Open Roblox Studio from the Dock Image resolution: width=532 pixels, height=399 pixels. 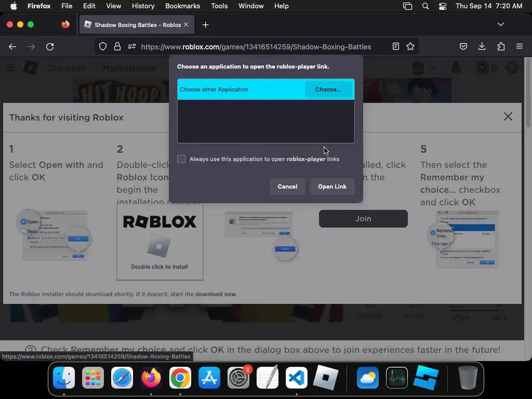[x=426, y=378]
